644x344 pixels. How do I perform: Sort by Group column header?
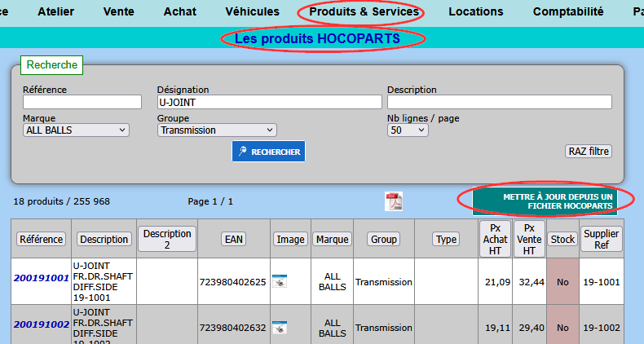click(384, 239)
